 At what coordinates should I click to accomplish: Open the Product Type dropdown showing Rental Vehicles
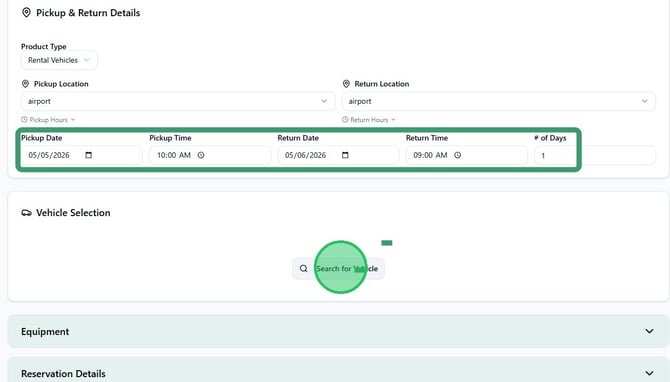pyautogui.click(x=59, y=60)
